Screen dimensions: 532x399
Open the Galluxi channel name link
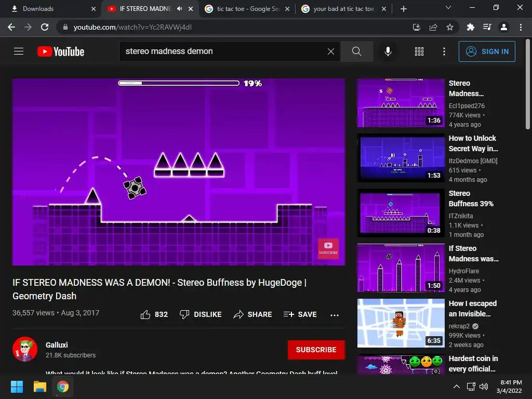[57, 345]
